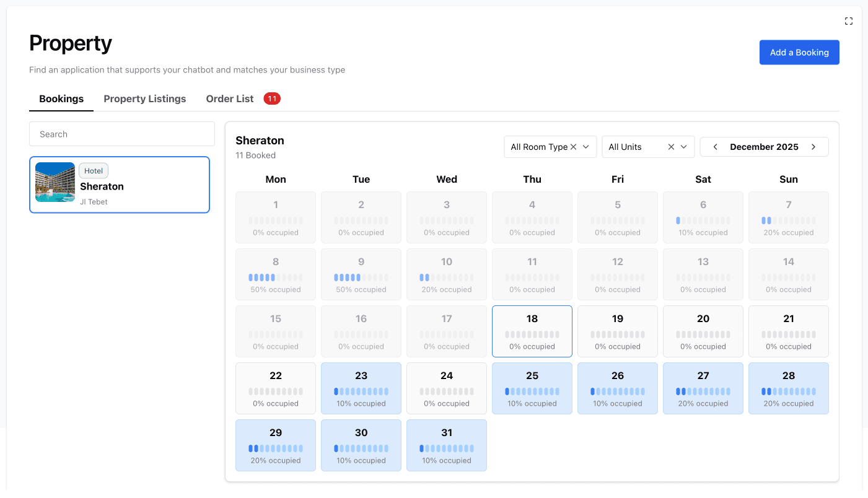Open the All Units dropdown

coord(685,147)
